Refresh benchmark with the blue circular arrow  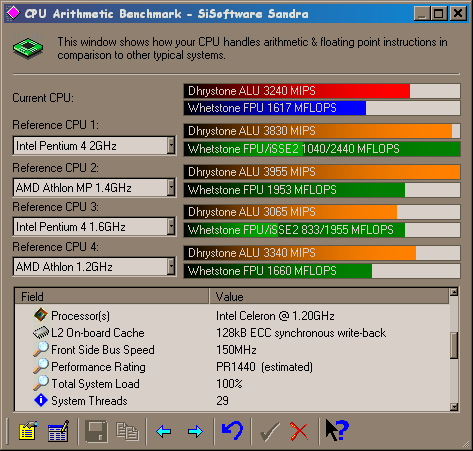click(232, 431)
